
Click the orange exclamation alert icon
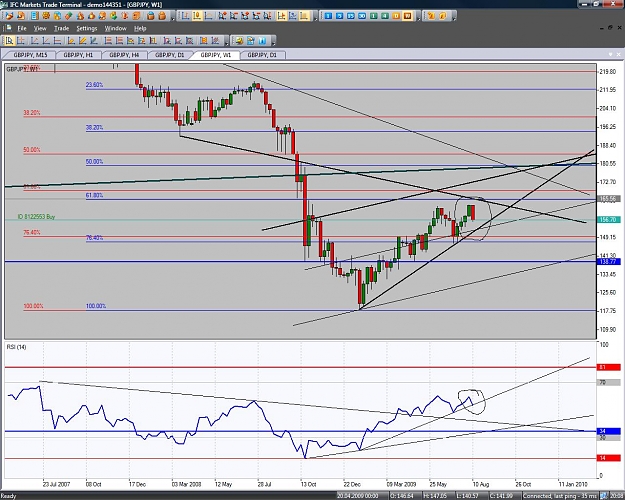125,16
